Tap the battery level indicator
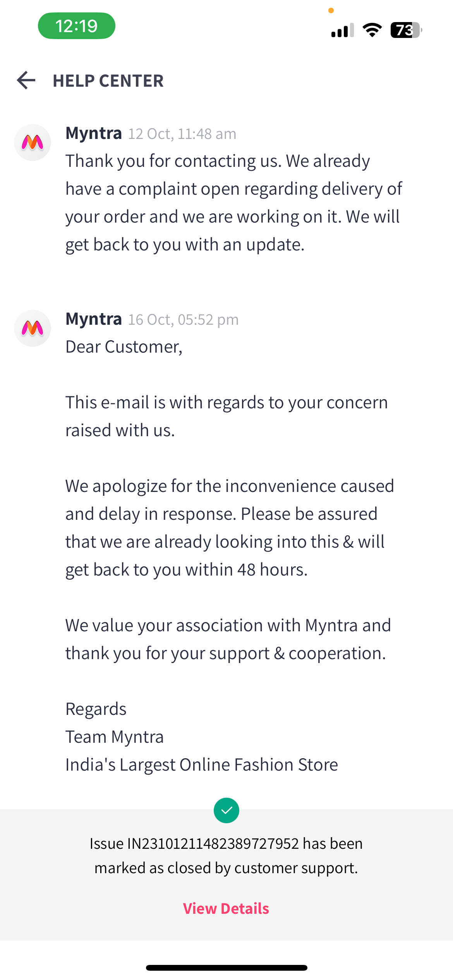453x980 pixels. coord(406,30)
